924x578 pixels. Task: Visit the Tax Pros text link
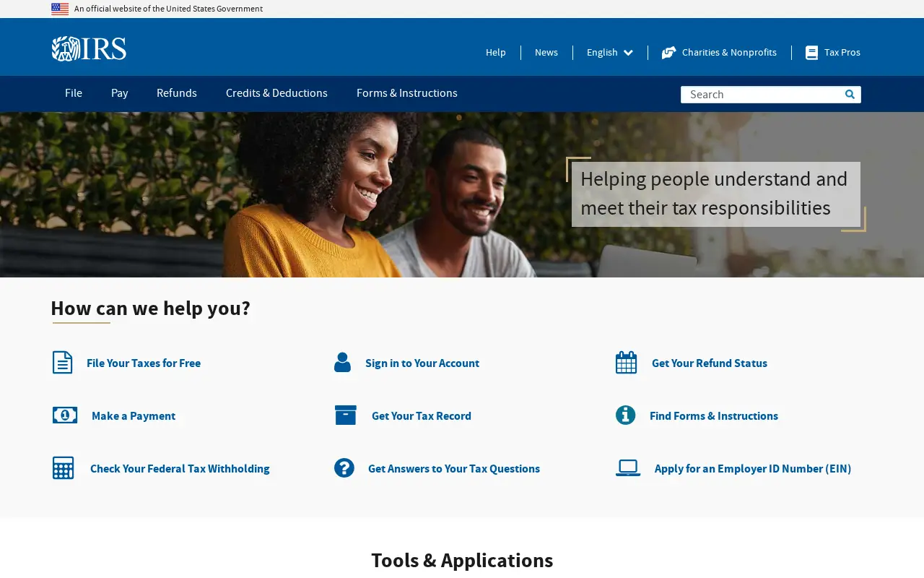[842, 53]
